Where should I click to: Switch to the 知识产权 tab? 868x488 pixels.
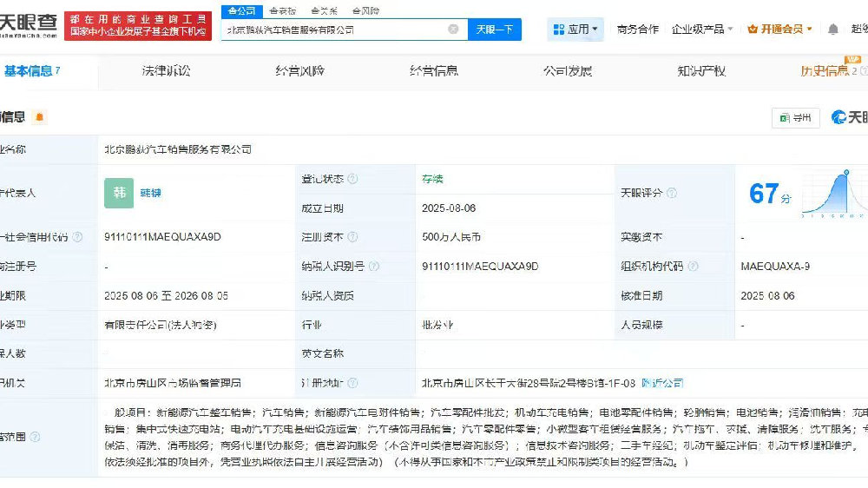coord(701,71)
